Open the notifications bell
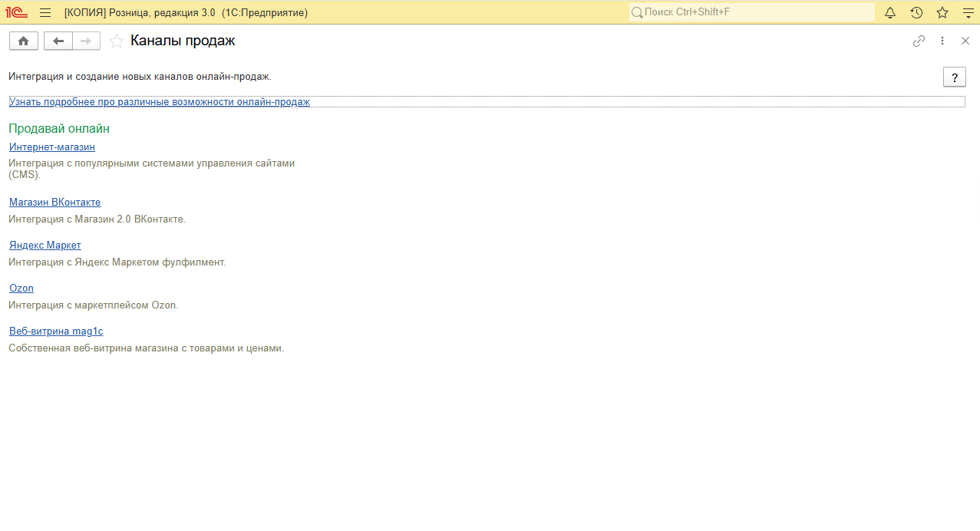The width and height of the screenshot is (980, 531). pyautogui.click(x=890, y=12)
